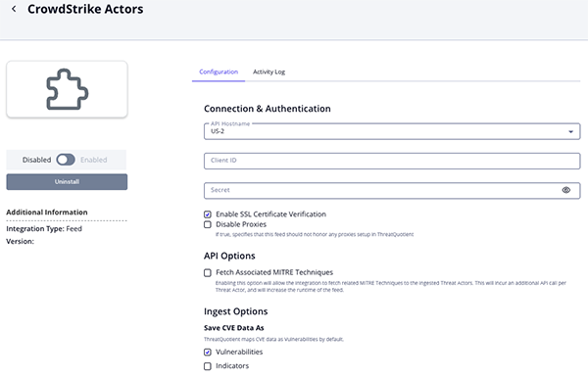The height and width of the screenshot is (379, 588).
Task: Click the Uninstall button
Action: 67,182
